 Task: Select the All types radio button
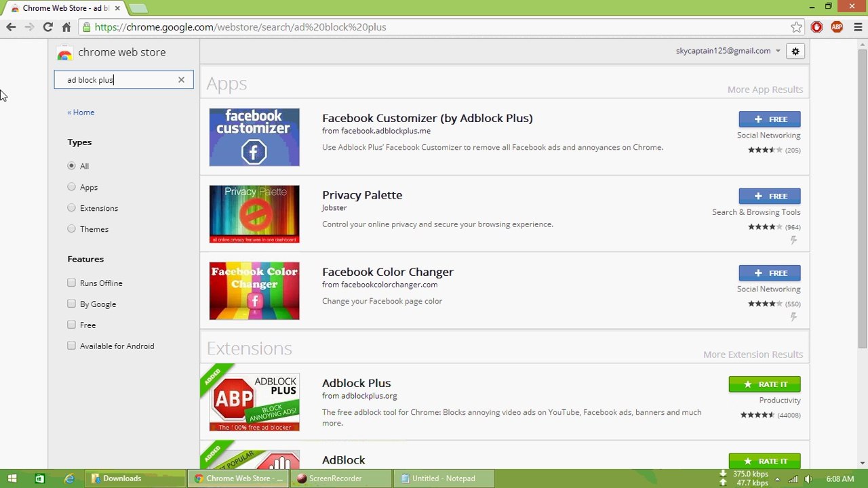pyautogui.click(x=71, y=166)
